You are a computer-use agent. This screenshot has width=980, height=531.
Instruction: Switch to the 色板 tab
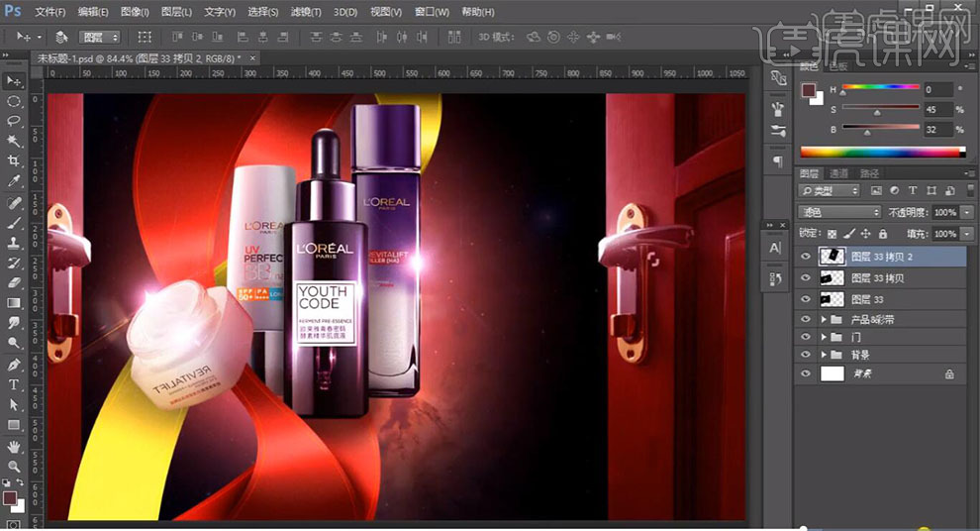(838, 66)
